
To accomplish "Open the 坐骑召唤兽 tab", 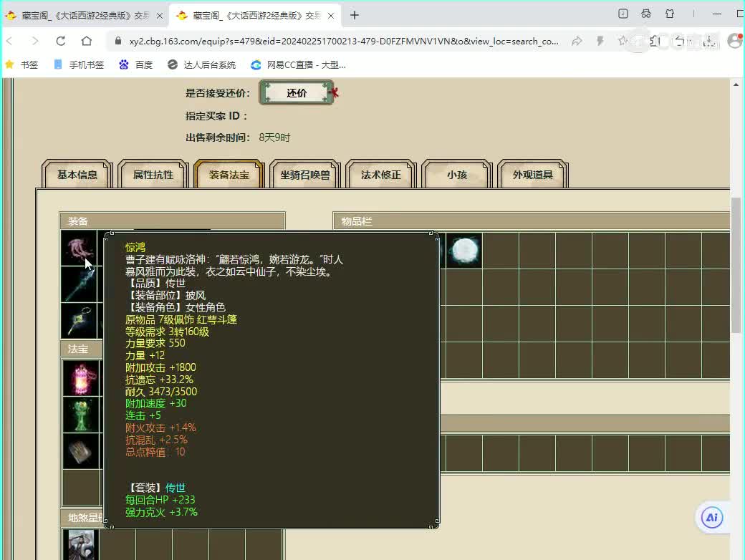I will point(305,174).
